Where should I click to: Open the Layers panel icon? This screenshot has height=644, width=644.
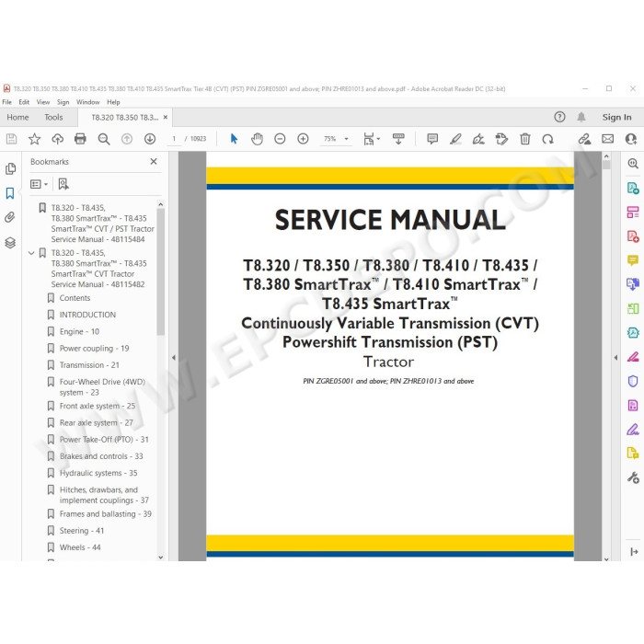click(10, 243)
